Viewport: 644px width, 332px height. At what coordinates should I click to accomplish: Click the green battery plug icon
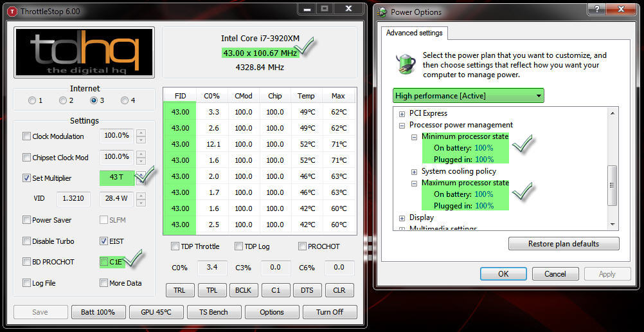(405, 64)
